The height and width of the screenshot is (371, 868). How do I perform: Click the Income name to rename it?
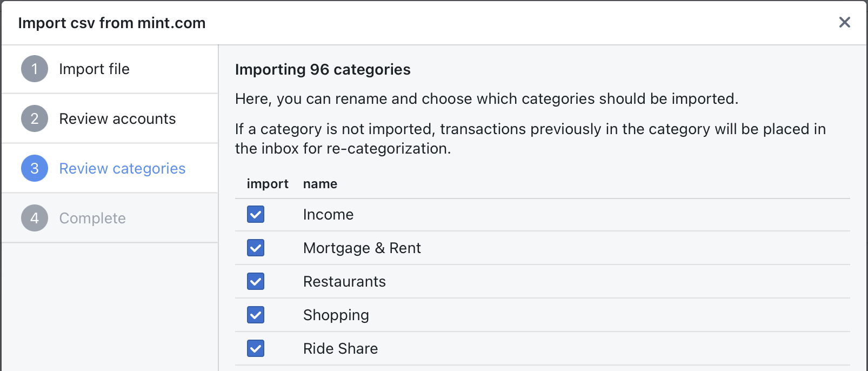coord(329,214)
